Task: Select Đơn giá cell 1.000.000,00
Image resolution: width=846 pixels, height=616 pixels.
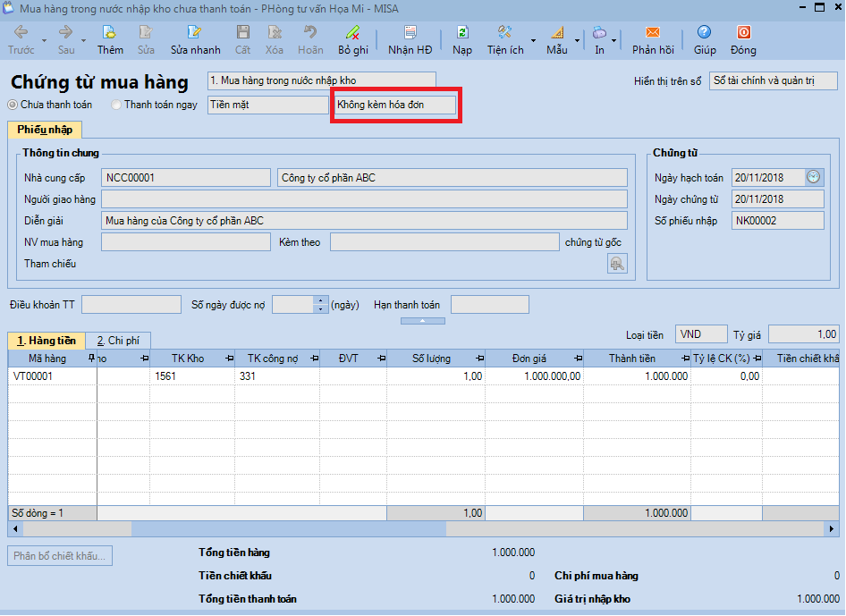Action: click(534, 376)
